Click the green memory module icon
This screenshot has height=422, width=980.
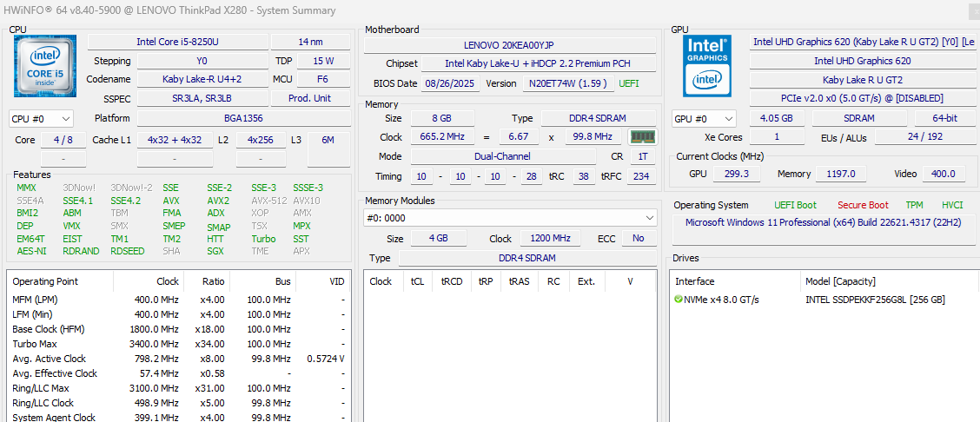[642, 137]
